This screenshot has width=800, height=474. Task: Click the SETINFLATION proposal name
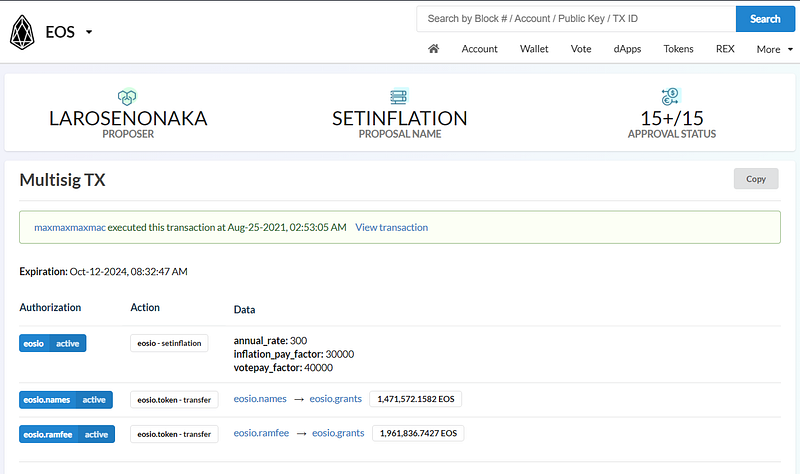pyautogui.click(x=399, y=118)
